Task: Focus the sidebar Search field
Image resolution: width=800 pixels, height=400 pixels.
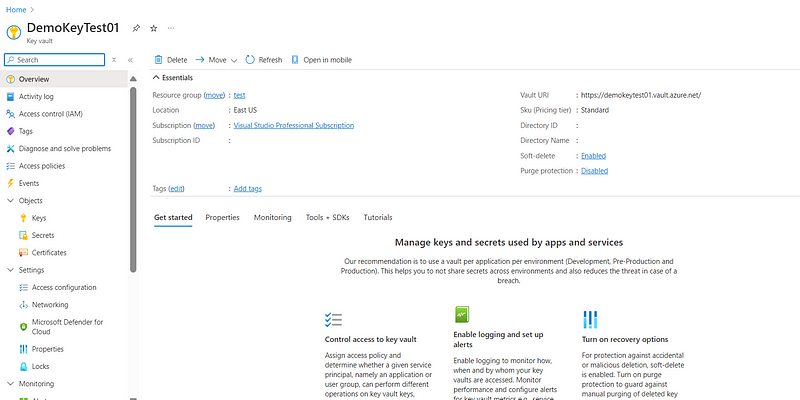Action: coord(55,60)
